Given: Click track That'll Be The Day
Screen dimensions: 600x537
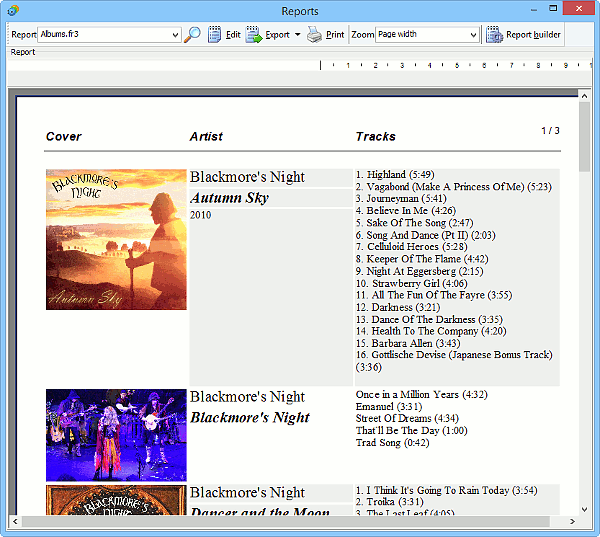Looking at the screenshot, I should [x=411, y=431].
